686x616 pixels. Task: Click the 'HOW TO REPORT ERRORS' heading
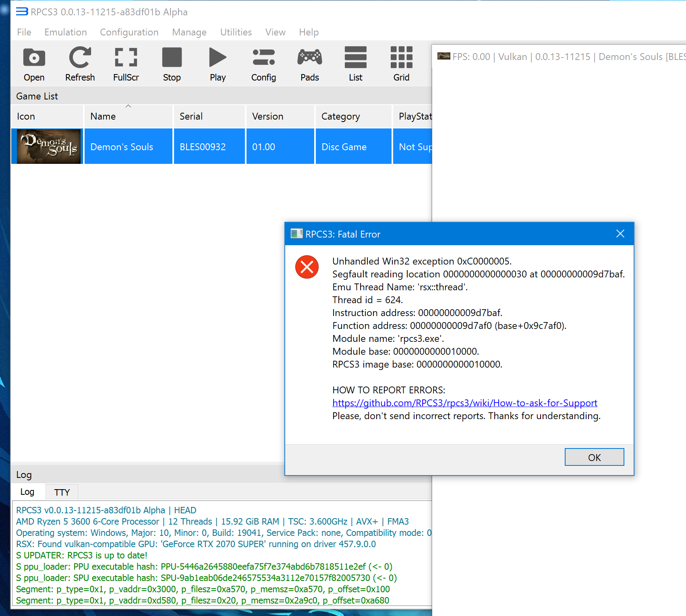(389, 390)
